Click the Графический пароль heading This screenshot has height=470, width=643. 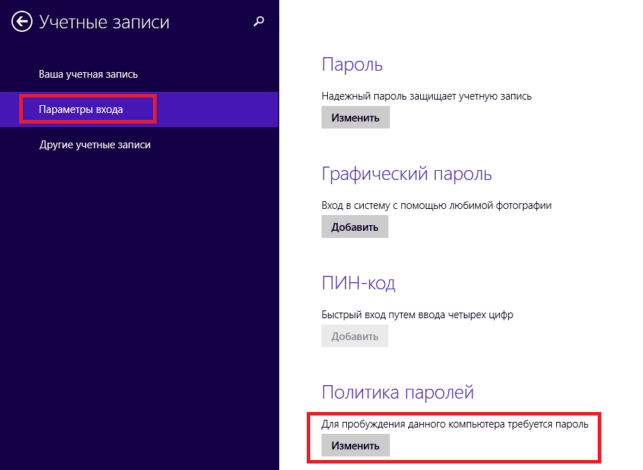[x=406, y=174]
